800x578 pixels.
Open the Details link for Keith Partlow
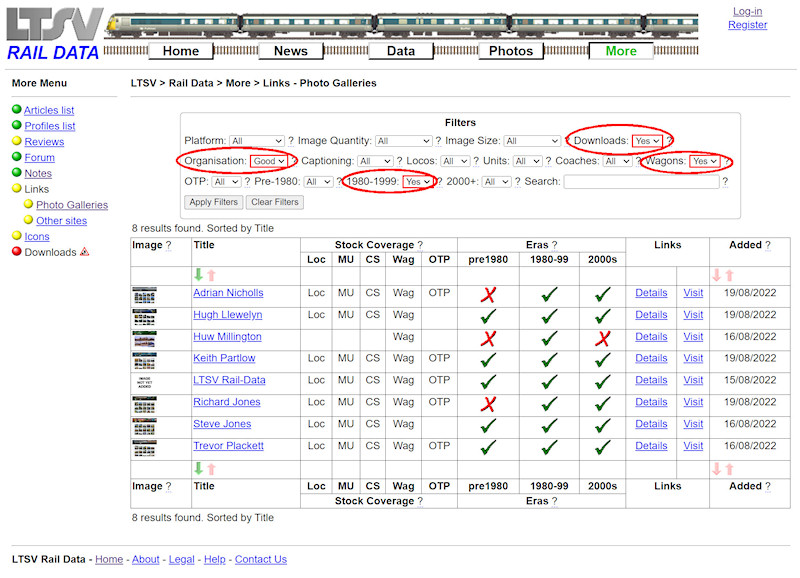click(x=651, y=358)
